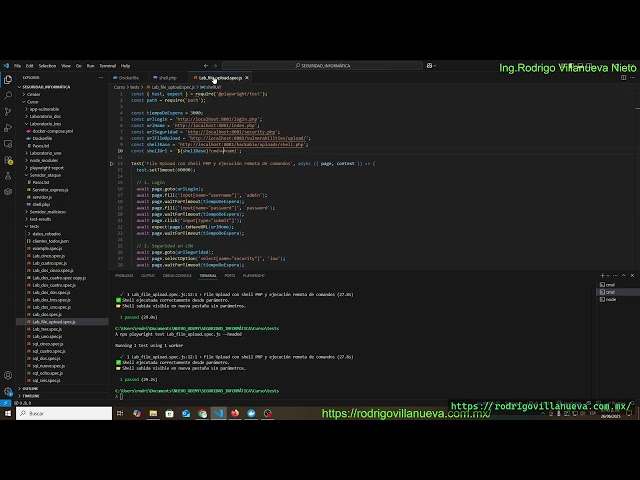Open the Copilot chat icon in title bar
640x480 pixels.
(429, 66)
